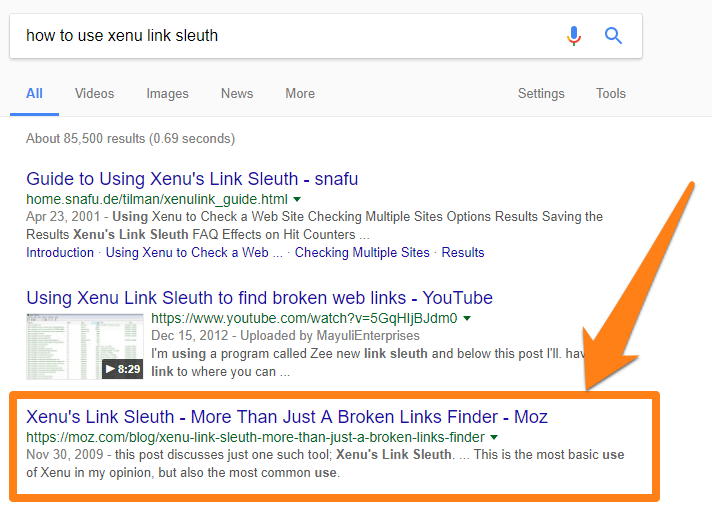Viewport: 712px width, 507px height.
Task: Open the News results tab
Action: (x=237, y=93)
